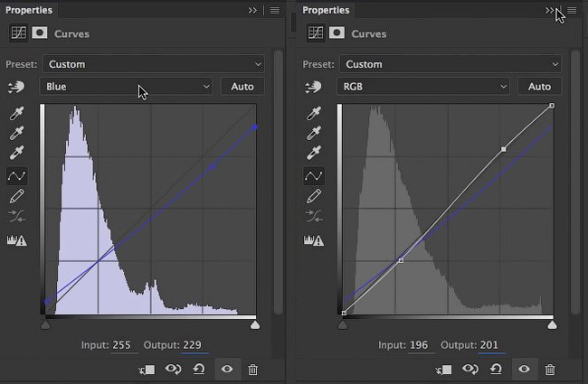Select left Properties tab
The image size is (588, 384).
tap(29, 10)
